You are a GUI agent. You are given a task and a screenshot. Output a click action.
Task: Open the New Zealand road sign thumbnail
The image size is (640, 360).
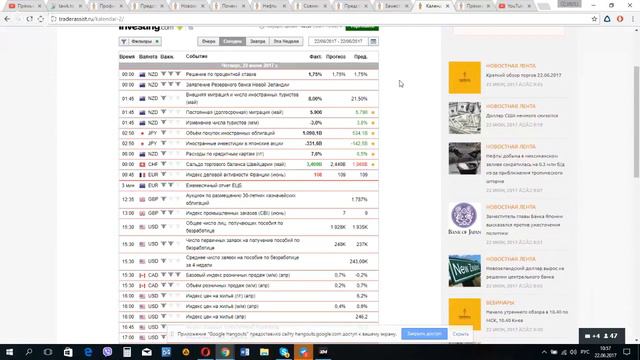[464, 271]
